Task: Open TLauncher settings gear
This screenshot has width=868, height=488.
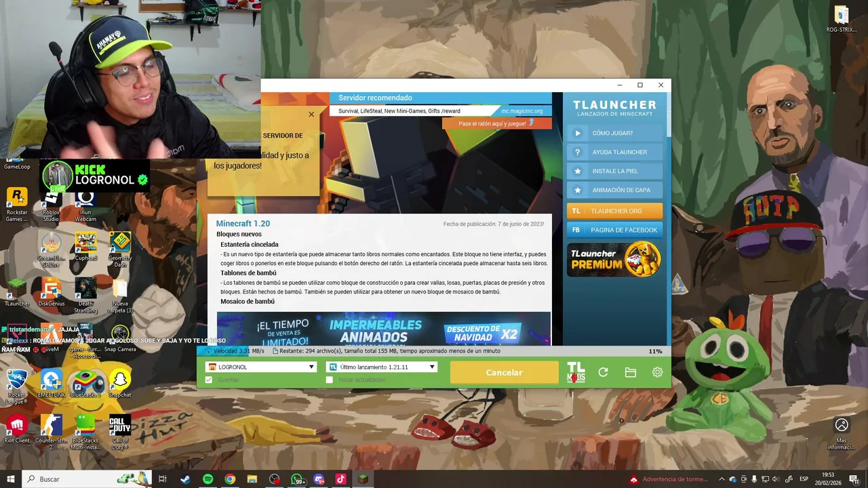Action: tap(657, 372)
